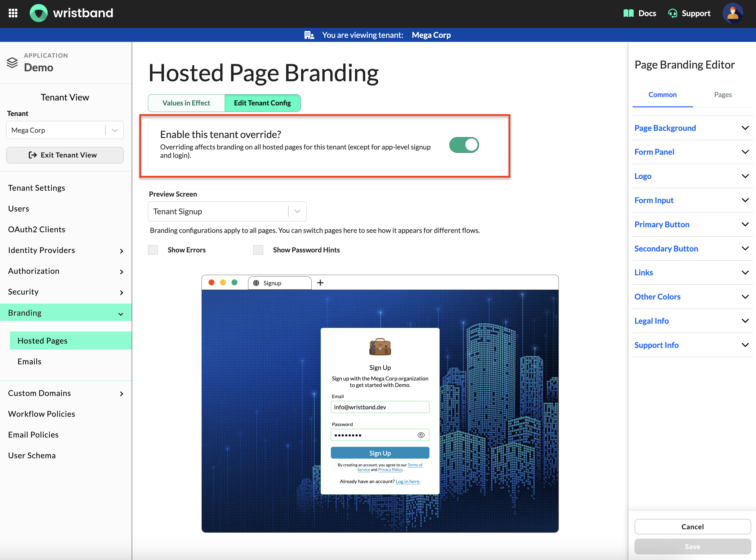Image resolution: width=756 pixels, height=560 pixels.
Task: Expand the Page Background section
Action: [692, 128]
